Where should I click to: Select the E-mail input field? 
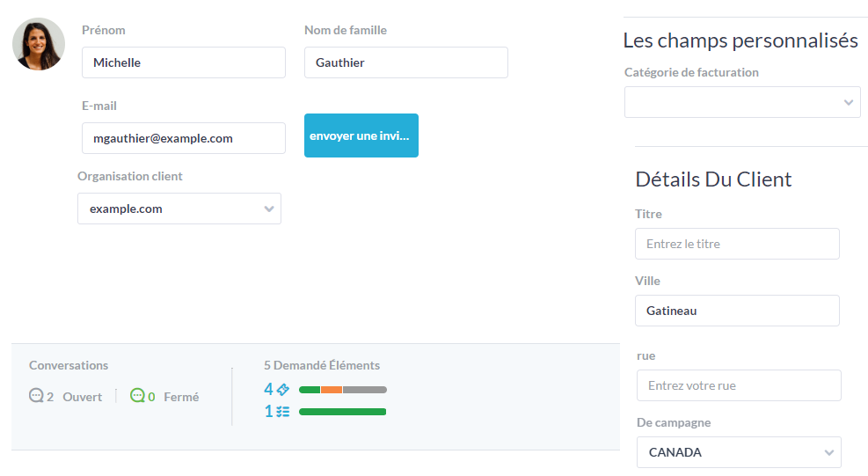[183, 138]
